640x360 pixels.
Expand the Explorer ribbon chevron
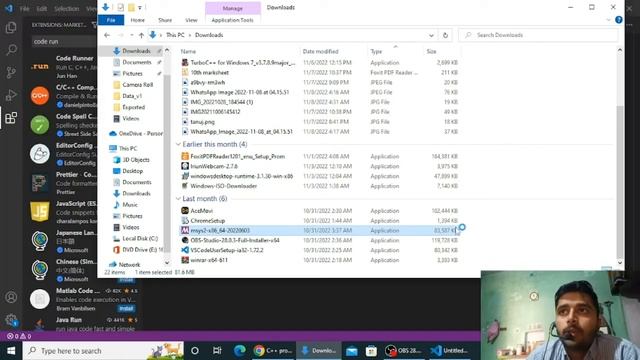click(x=608, y=20)
